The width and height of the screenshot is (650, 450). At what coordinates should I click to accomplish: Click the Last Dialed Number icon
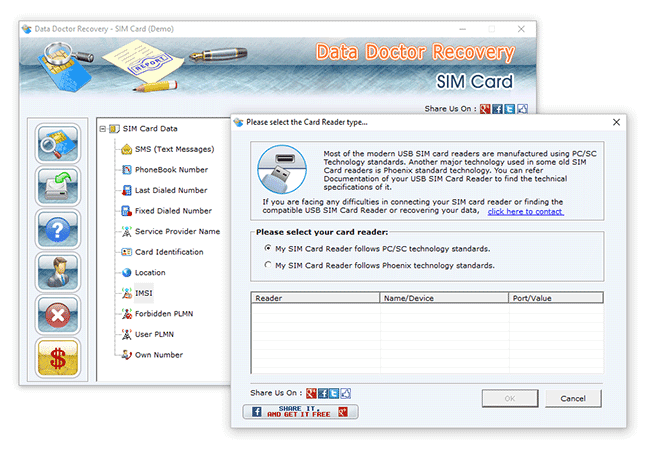point(126,190)
